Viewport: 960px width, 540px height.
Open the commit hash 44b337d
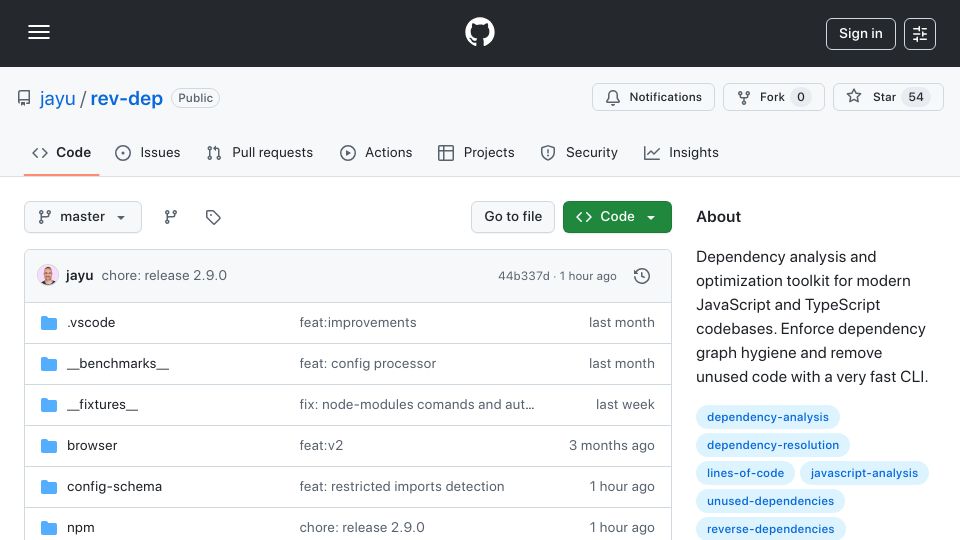(x=524, y=276)
